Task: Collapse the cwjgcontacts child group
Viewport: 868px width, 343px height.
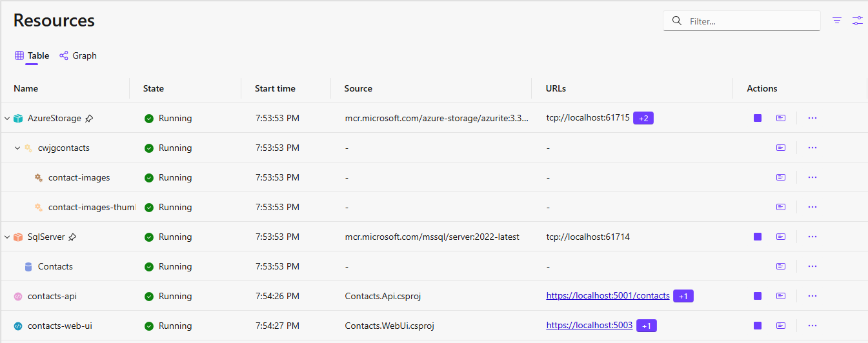Action: point(17,148)
